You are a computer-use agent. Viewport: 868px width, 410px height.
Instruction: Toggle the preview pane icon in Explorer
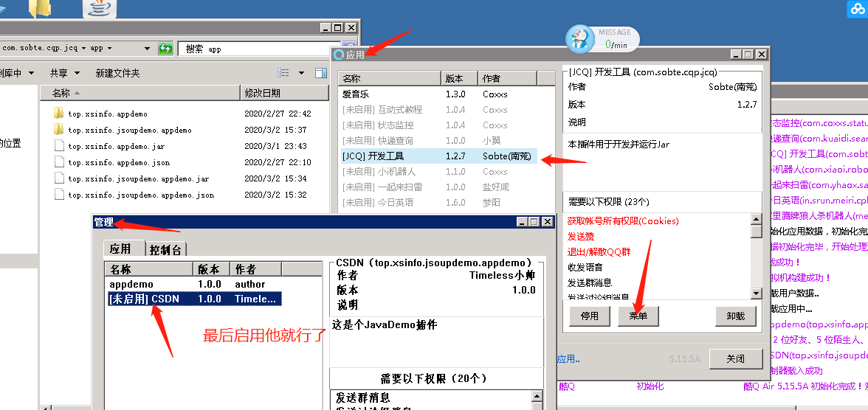click(321, 72)
